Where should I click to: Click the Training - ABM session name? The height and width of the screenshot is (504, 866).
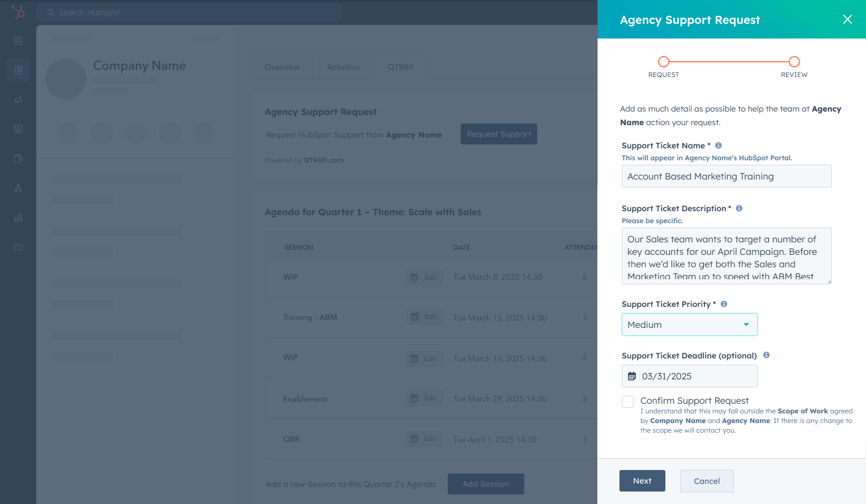click(x=310, y=317)
